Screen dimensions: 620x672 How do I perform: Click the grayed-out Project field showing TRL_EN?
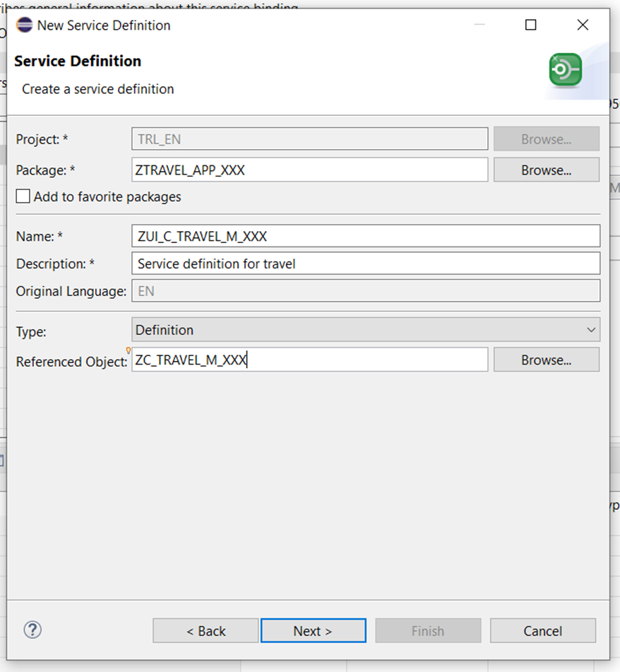tap(309, 138)
